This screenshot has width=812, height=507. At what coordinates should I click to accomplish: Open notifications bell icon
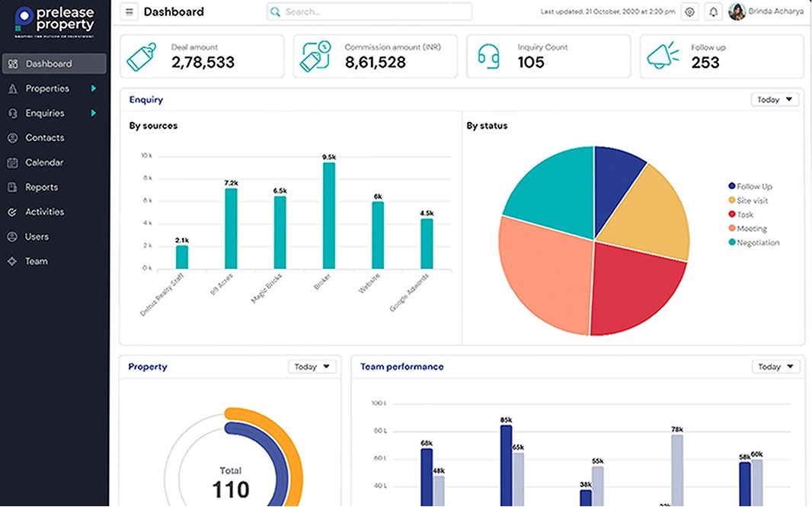pyautogui.click(x=714, y=12)
